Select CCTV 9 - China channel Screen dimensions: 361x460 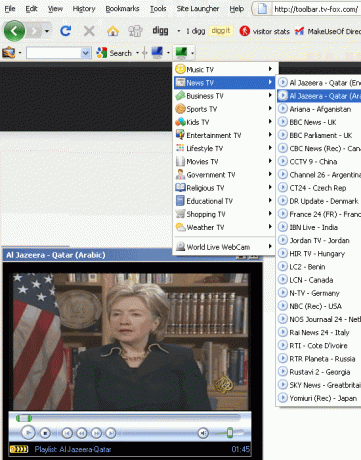(x=319, y=161)
